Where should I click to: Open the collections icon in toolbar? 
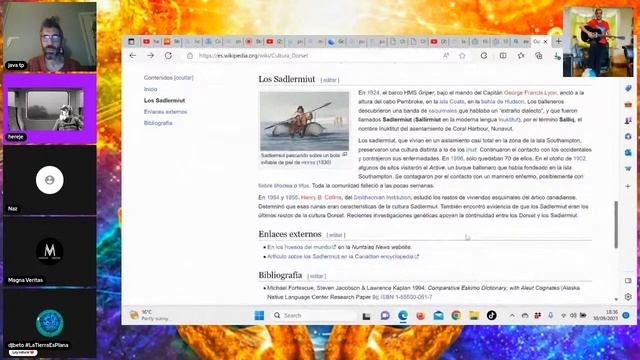point(539,56)
